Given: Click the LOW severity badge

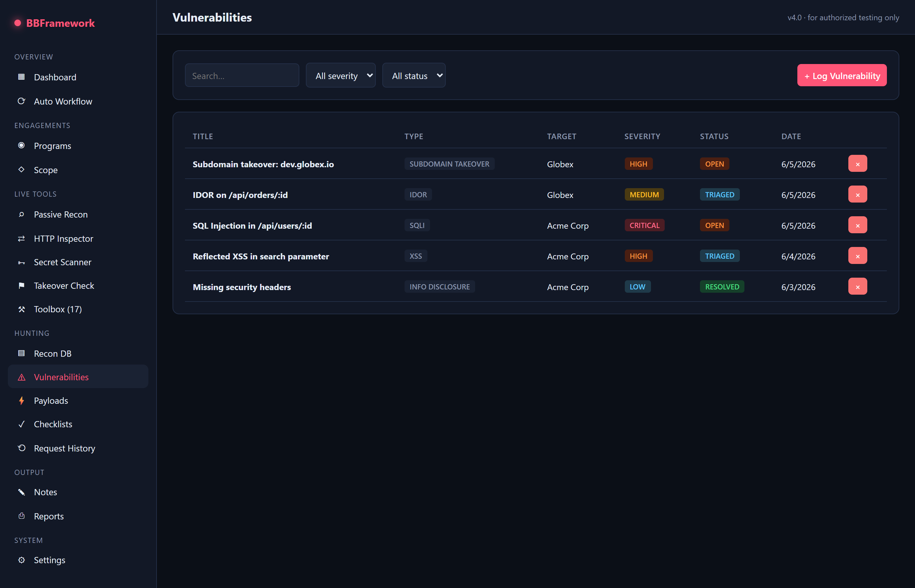Looking at the screenshot, I should 637,287.
